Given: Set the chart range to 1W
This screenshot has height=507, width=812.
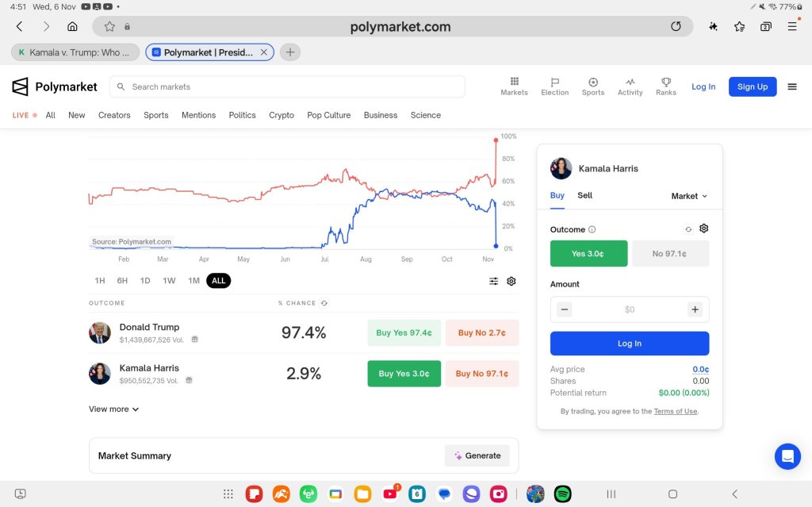Looking at the screenshot, I should [x=170, y=280].
